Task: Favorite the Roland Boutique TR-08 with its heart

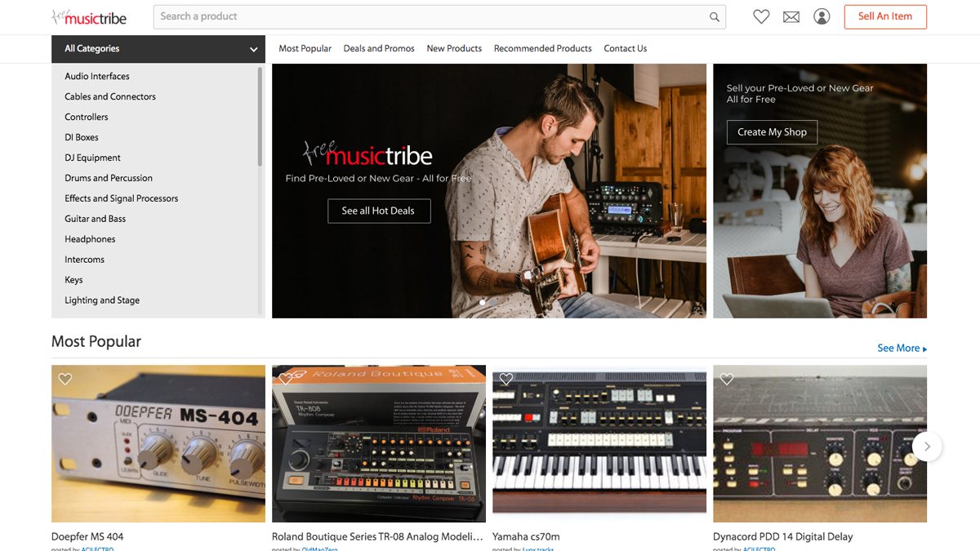Action: click(x=286, y=379)
